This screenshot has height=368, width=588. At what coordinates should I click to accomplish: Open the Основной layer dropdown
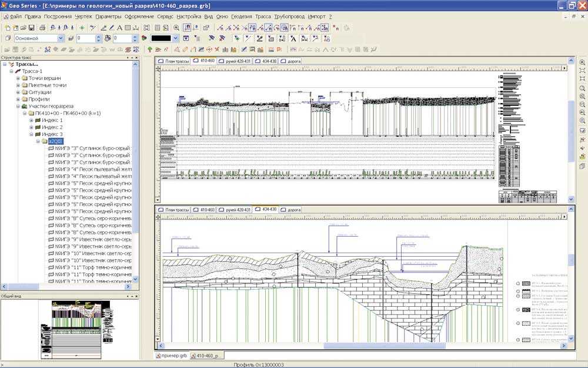coord(61,38)
